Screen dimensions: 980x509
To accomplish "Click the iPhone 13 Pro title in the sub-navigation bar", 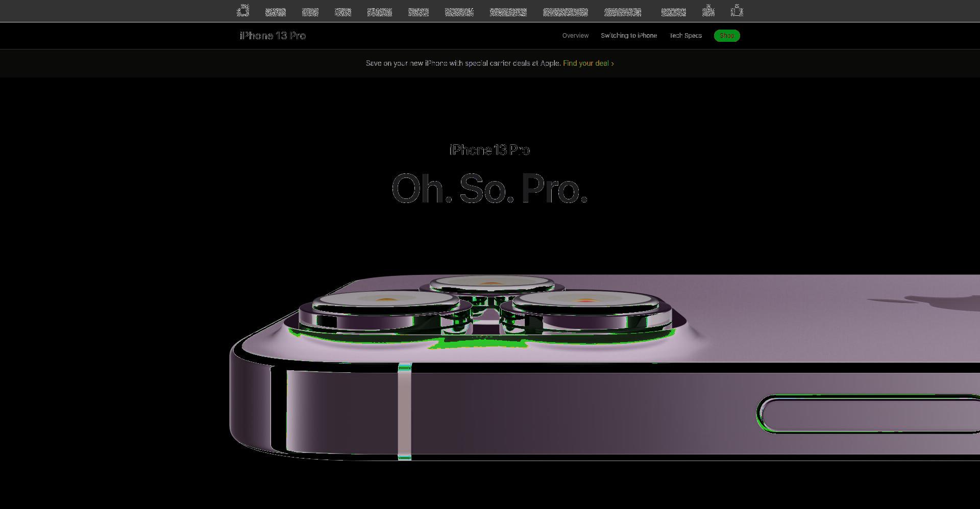I will (273, 36).
